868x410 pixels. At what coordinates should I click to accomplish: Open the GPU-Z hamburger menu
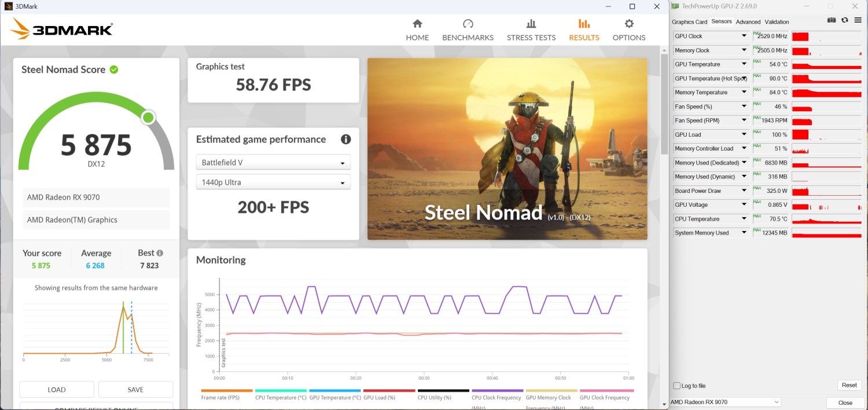tap(858, 20)
